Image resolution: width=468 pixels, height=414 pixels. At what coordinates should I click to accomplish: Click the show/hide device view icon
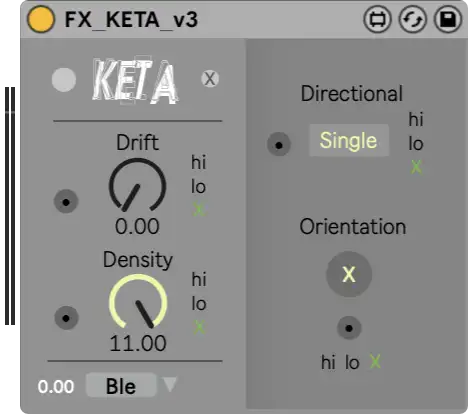[377, 19]
